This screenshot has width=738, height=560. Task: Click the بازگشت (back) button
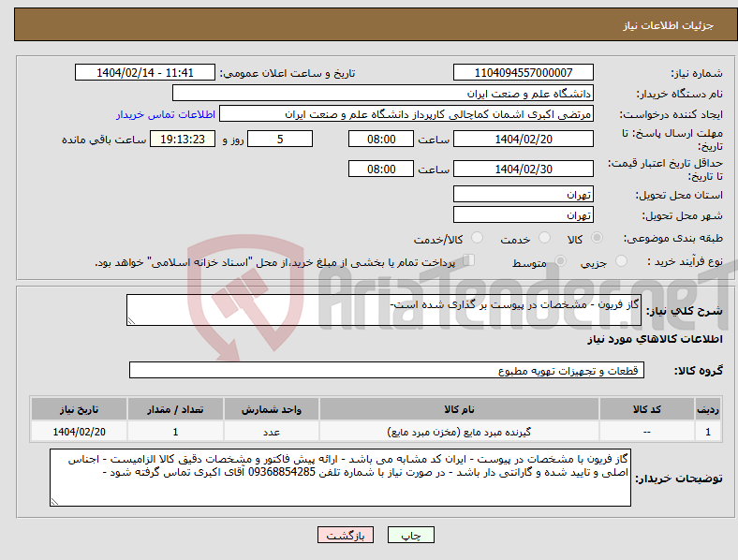(x=346, y=535)
